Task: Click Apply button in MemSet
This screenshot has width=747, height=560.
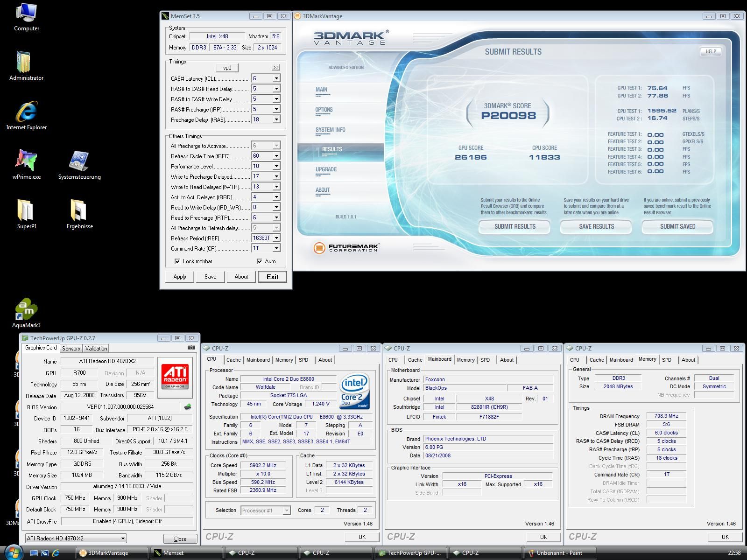Action: (180, 277)
